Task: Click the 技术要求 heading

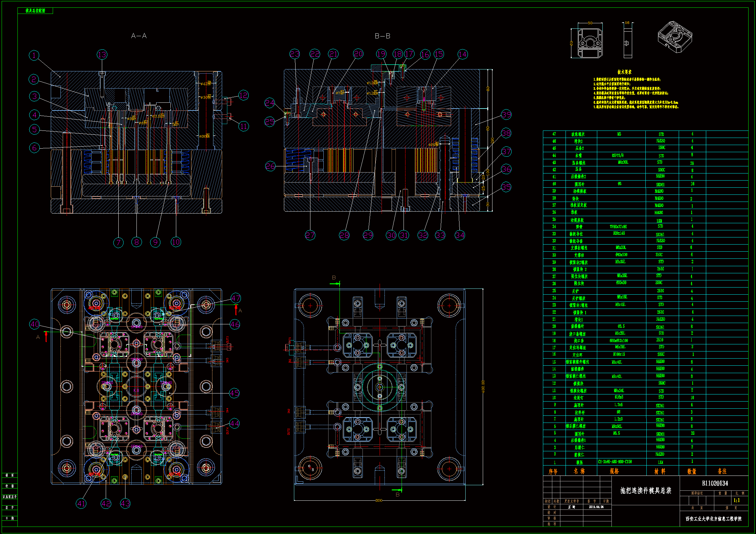Action: pyautogui.click(x=624, y=72)
